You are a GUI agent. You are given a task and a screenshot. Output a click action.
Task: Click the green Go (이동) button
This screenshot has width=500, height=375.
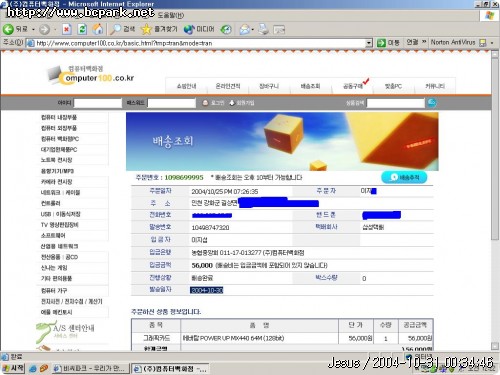click(388, 43)
